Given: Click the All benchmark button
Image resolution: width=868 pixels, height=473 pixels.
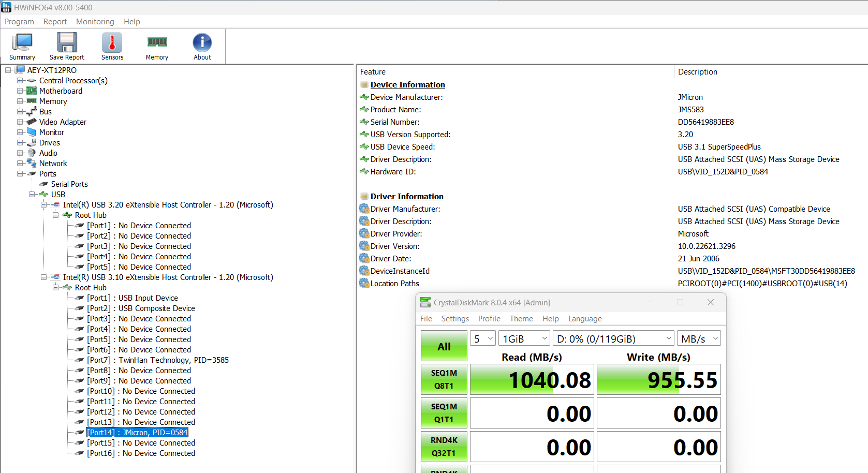Looking at the screenshot, I should [444, 346].
